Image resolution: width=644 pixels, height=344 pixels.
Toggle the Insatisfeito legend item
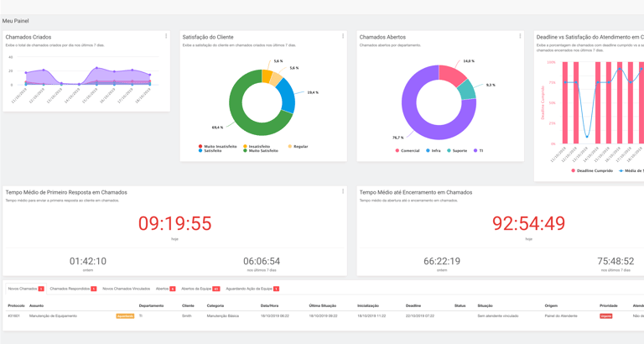(x=257, y=146)
